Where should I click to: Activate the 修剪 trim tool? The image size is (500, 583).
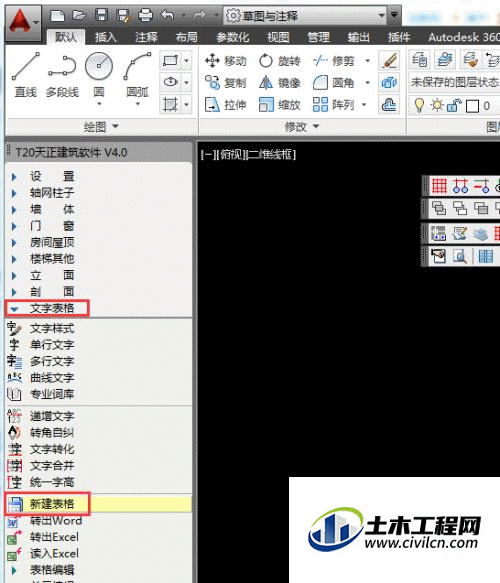pos(333,61)
